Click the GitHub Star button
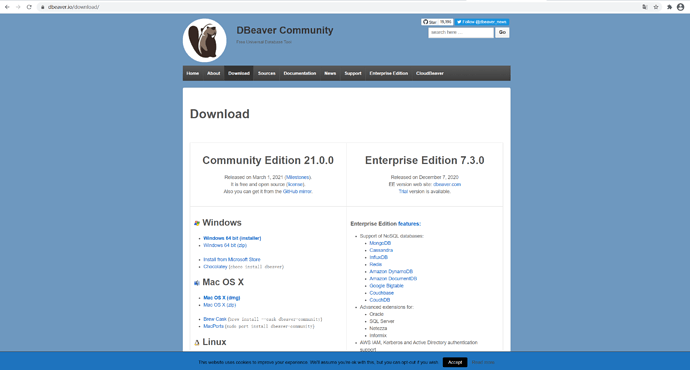The height and width of the screenshot is (370, 690). (437, 22)
